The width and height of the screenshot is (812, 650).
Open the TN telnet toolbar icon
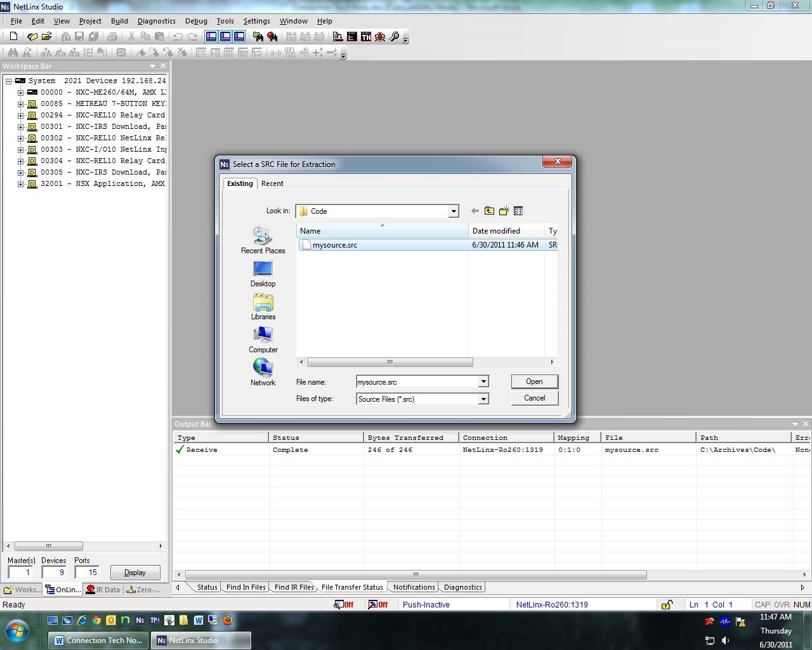click(366, 37)
